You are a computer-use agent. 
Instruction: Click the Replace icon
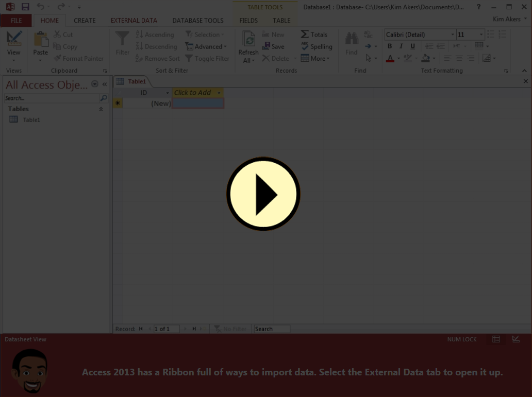(368, 34)
